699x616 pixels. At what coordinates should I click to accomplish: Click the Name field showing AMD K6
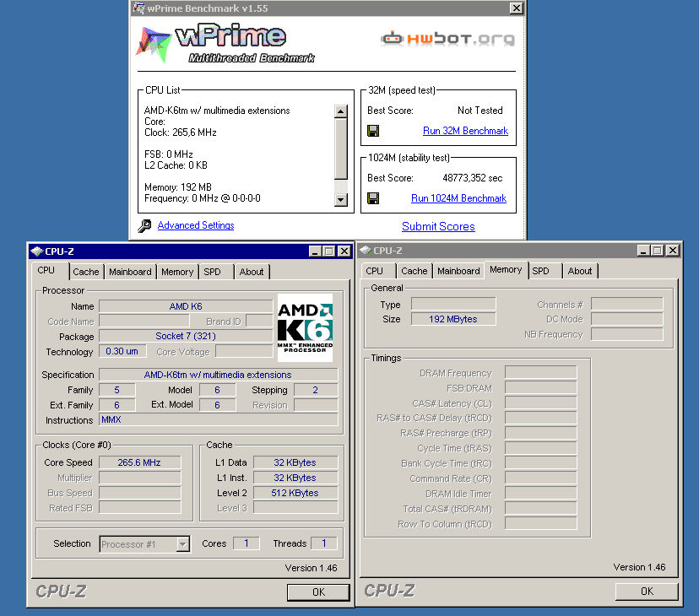[186, 306]
